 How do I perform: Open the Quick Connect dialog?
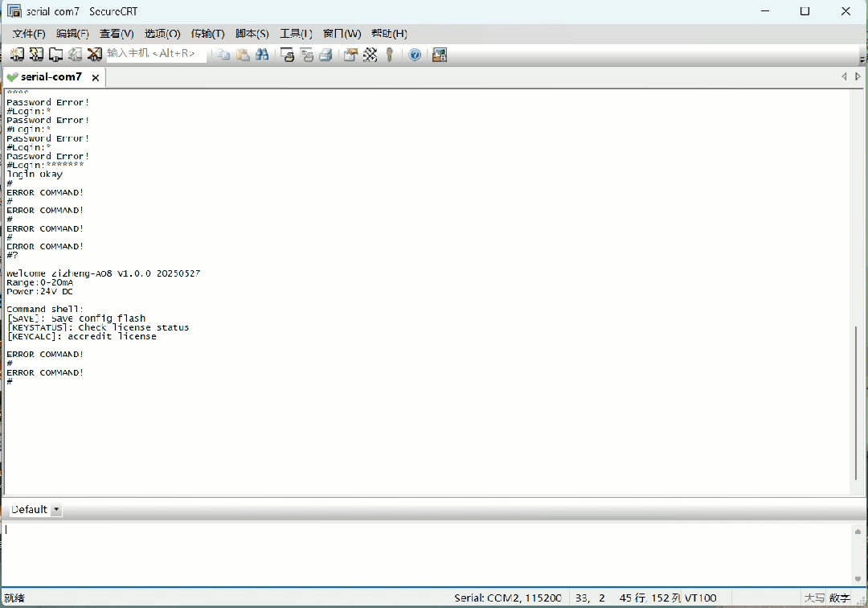point(37,54)
